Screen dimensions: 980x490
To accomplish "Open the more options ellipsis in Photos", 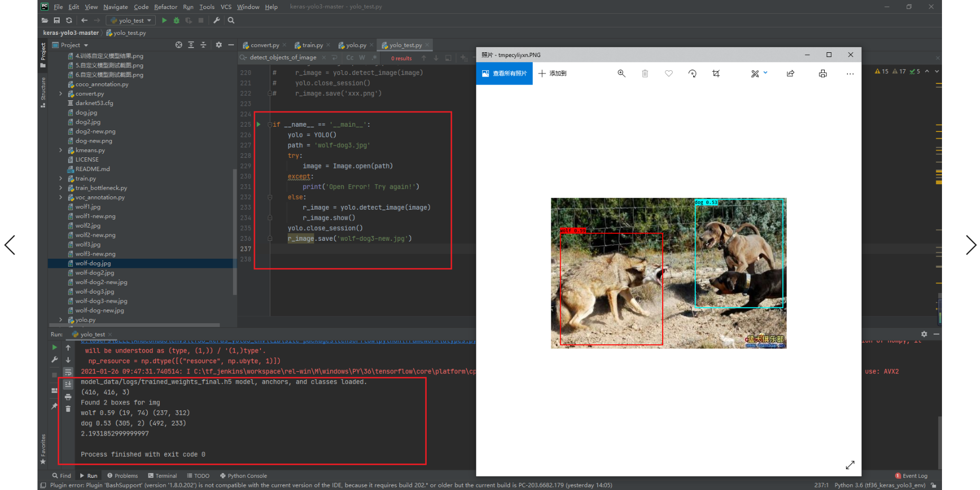I will click(850, 73).
